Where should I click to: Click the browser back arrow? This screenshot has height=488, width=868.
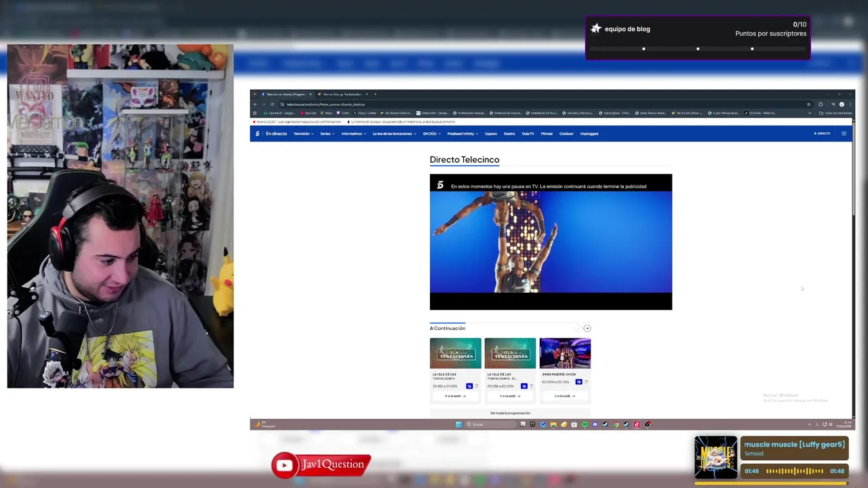click(255, 104)
